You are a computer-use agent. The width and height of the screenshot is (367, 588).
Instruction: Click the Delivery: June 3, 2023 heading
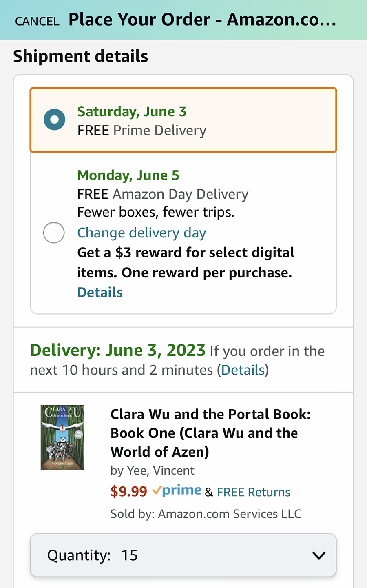pos(117,350)
